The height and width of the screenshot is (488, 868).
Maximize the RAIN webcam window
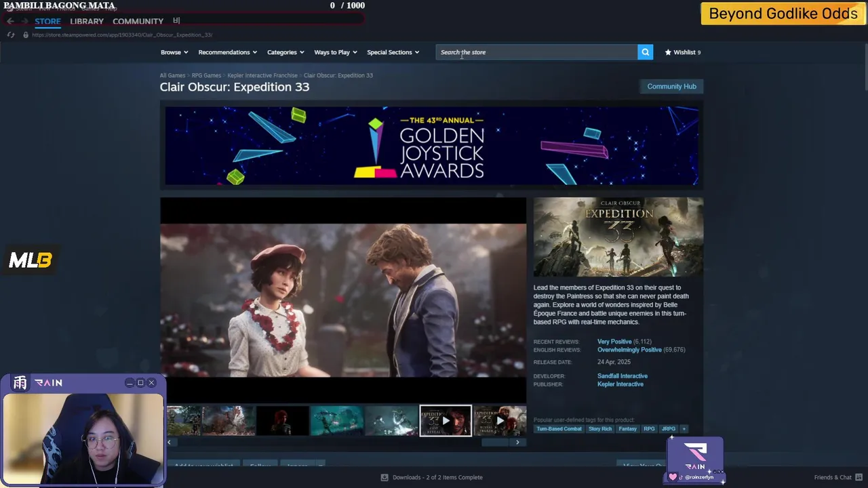pos(140,383)
